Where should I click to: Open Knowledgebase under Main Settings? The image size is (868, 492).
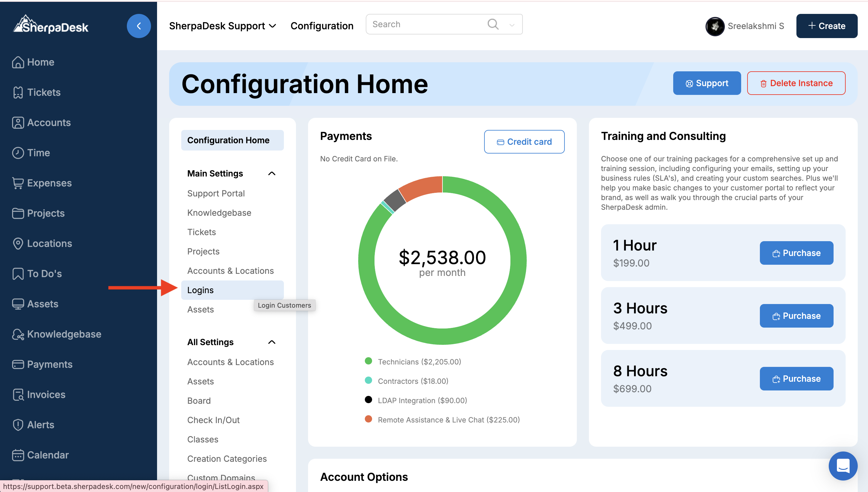[x=219, y=212]
